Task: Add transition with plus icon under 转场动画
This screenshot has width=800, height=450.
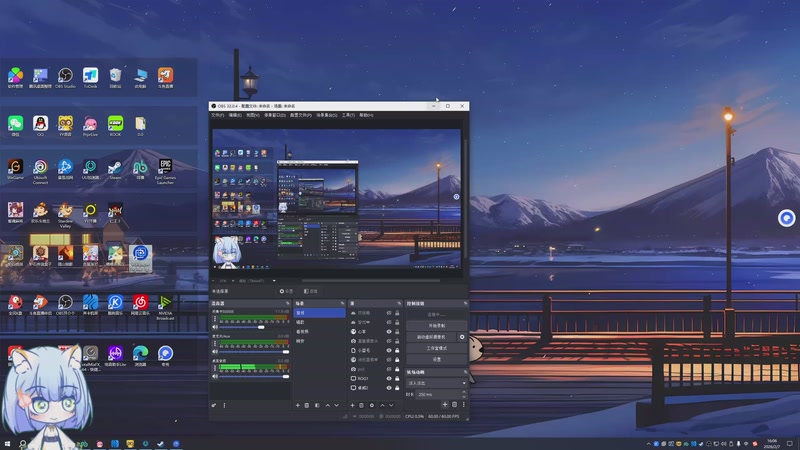Action: [x=445, y=405]
